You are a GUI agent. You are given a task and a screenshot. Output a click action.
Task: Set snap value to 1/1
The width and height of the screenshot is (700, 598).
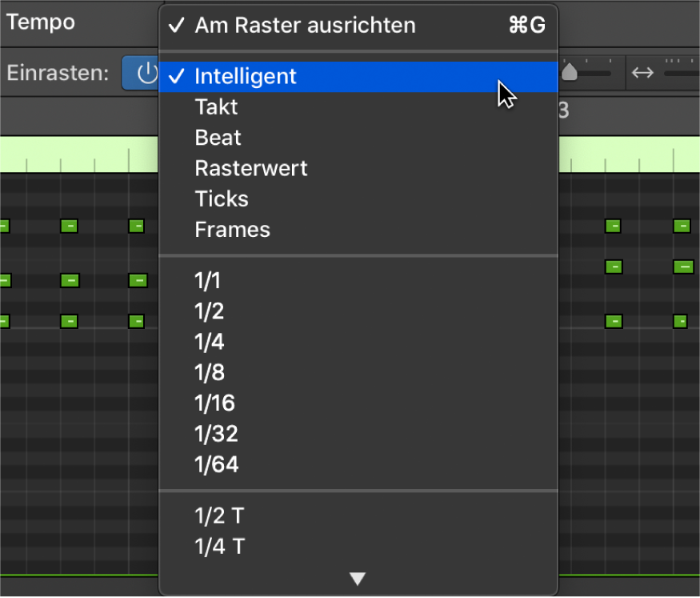click(x=207, y=280)
